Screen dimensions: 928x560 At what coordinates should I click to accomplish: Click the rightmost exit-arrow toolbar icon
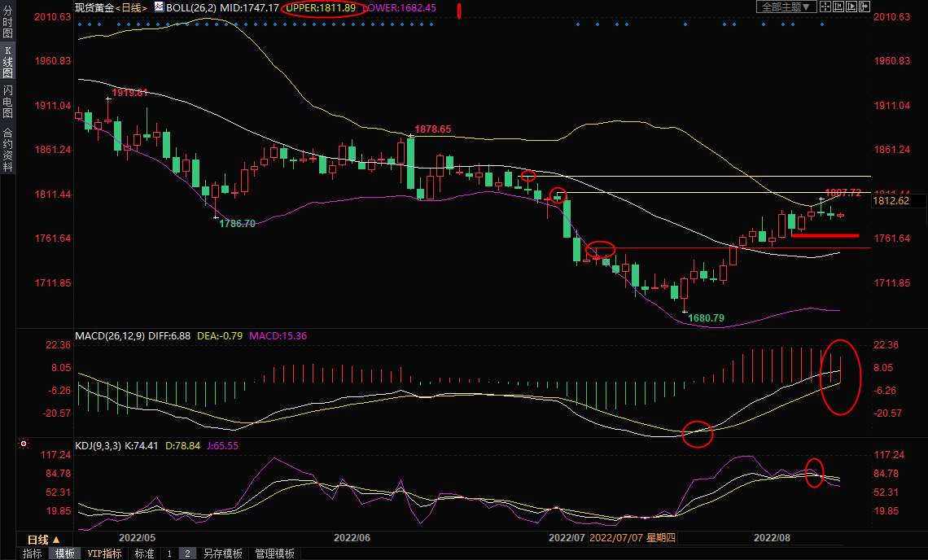pos(865,7)
